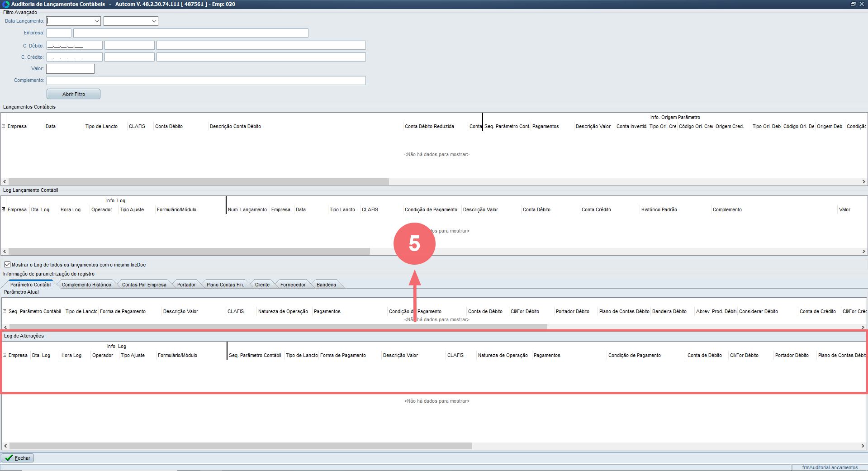
Task: Click the Empresa name input field
Action: pyautogui.click(x=190, y=33)
